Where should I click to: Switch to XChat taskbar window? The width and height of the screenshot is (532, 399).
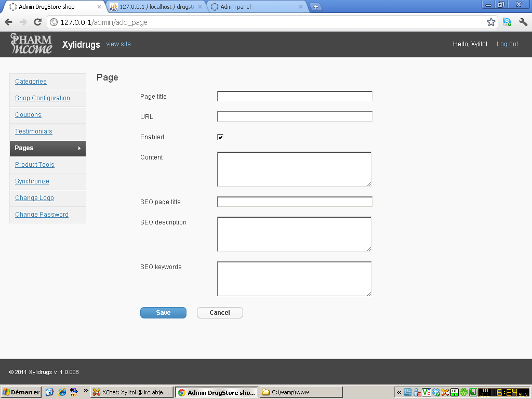tap(132, 392)
